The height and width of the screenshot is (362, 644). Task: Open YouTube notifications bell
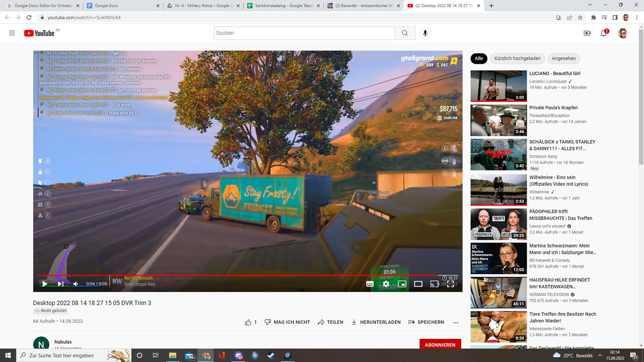click(604, 33)
